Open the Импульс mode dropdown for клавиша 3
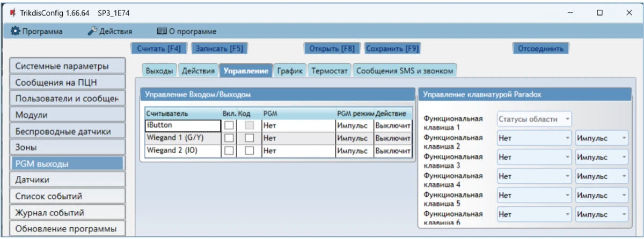 click(x=601, y=157)
